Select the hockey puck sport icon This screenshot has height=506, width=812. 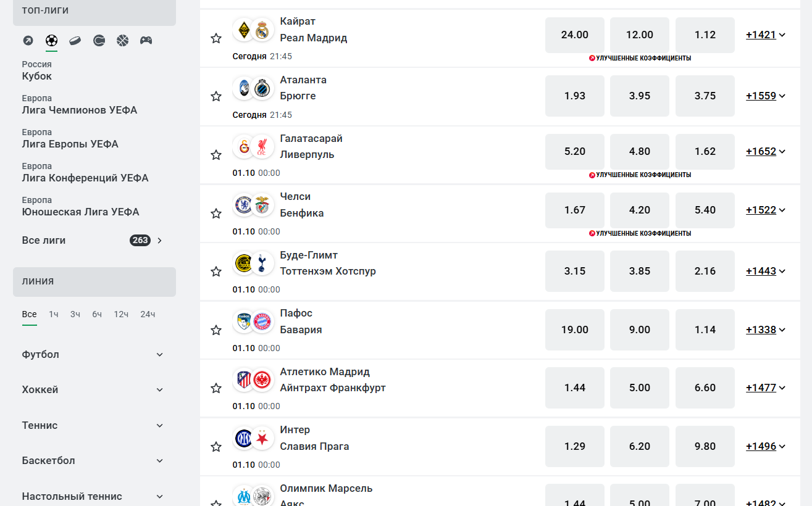75,41
